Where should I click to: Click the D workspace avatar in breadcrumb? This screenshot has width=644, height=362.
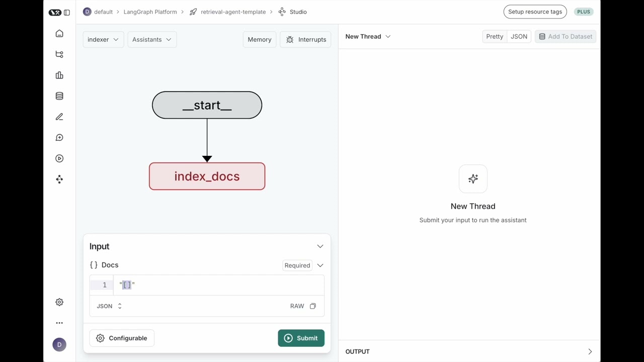(x=87, y=12)
